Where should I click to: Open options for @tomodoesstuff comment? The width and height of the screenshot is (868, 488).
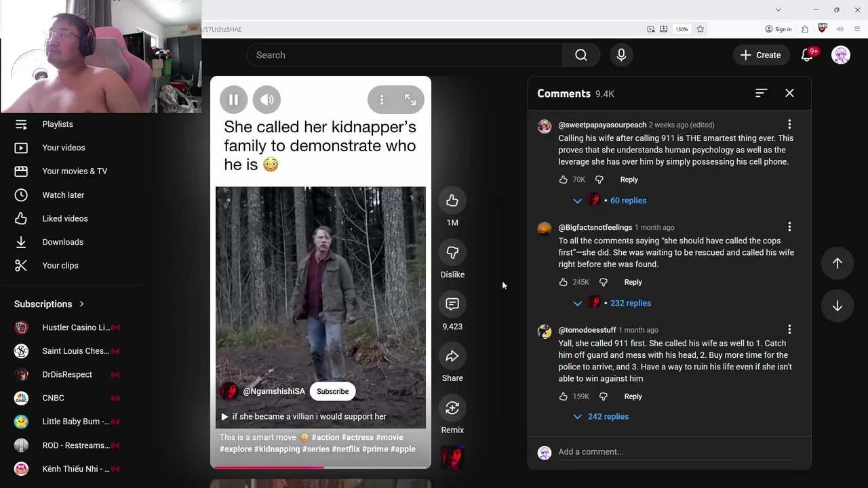tap(789, 329)
